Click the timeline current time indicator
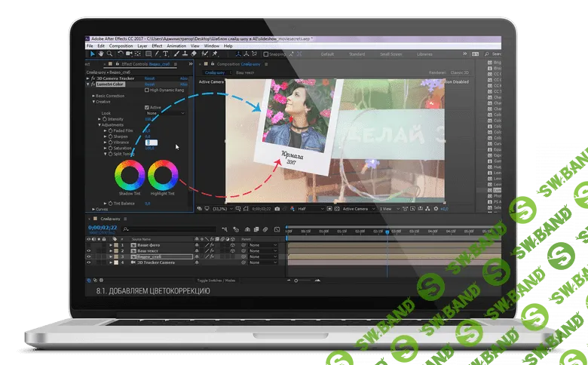Viewport: 588px width, 365px height. 387,232
